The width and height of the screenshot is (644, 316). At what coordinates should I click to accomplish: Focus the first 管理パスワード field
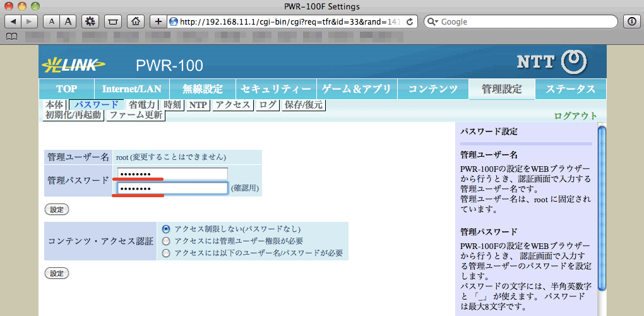tap(172, 174)
